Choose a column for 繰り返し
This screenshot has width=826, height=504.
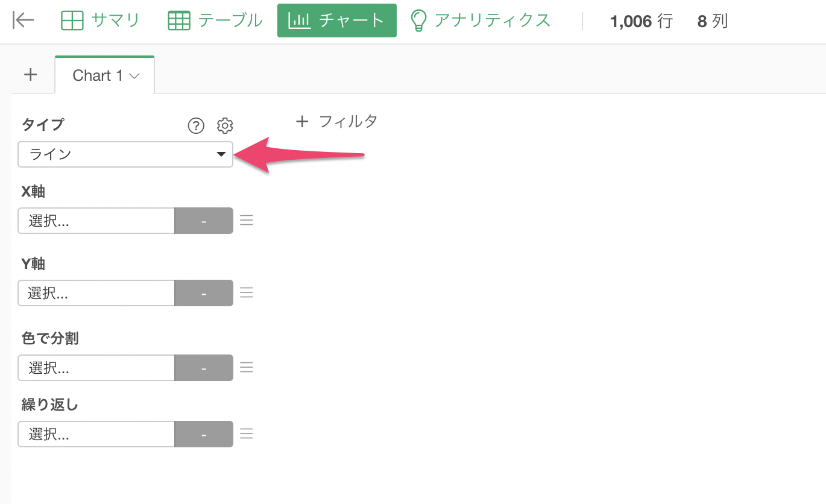96,434
